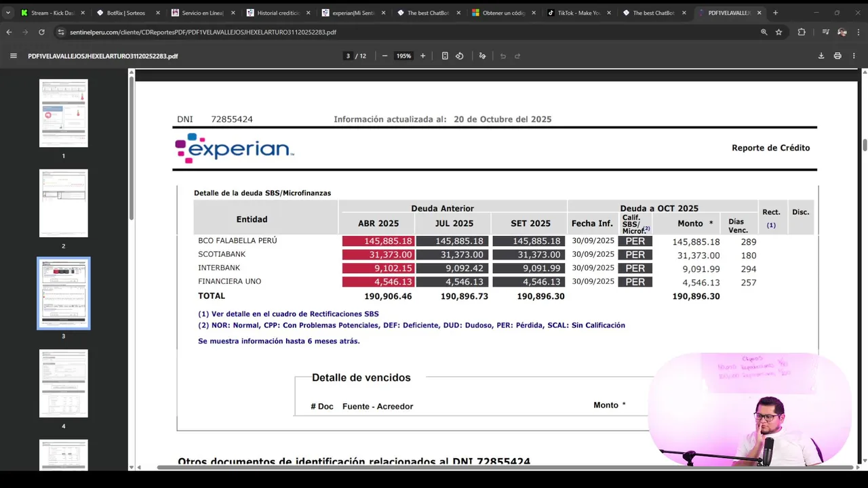View site information icon in address bar
This screenshot has height=488, width=868.
pyautogui.click(x=61, y=32)
